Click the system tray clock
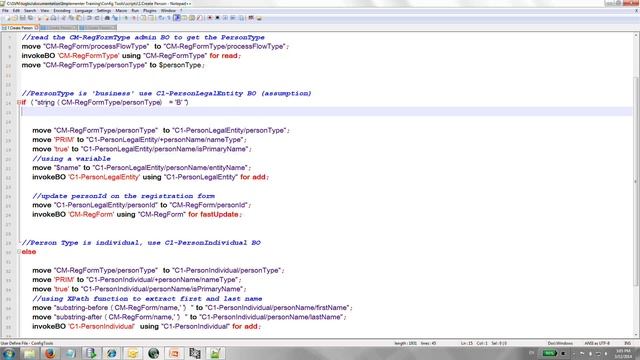 [x=623, y=353]
